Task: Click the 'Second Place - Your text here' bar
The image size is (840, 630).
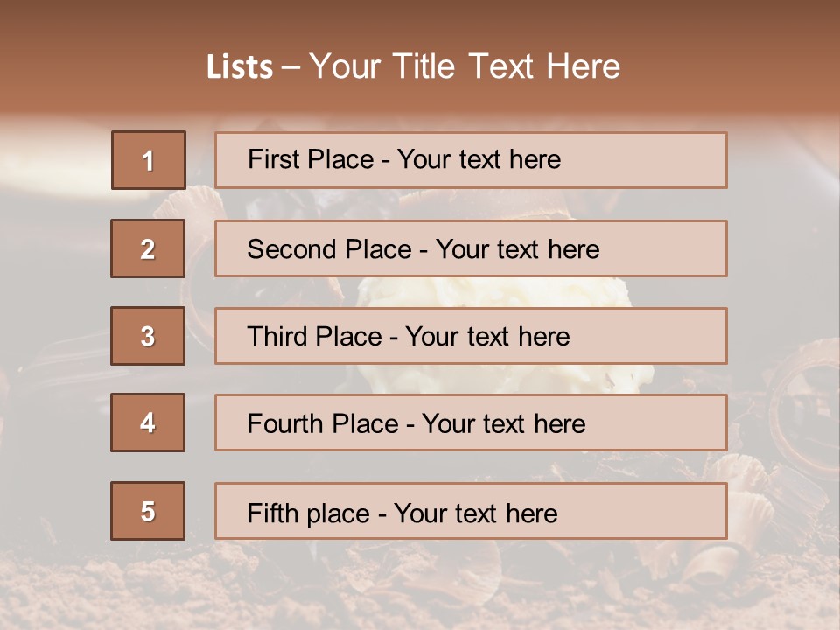Action: 471,248
